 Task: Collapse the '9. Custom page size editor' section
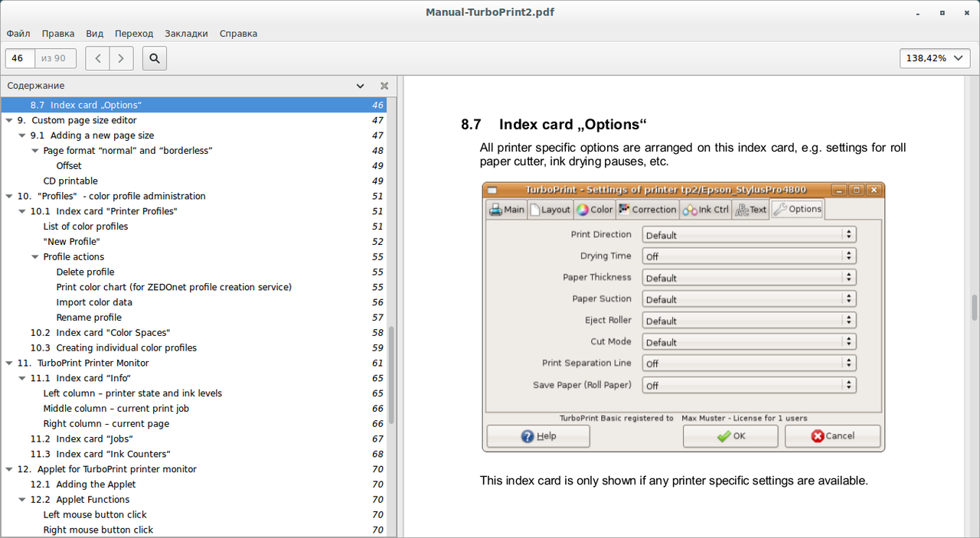(x=9, y=120)
